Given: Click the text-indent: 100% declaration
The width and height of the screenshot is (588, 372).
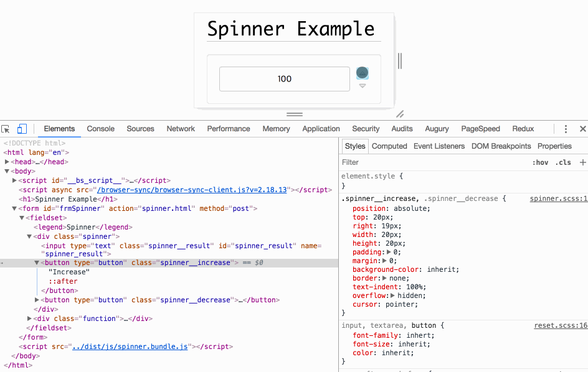Looking at the screenshot, I should coord(389,287).
